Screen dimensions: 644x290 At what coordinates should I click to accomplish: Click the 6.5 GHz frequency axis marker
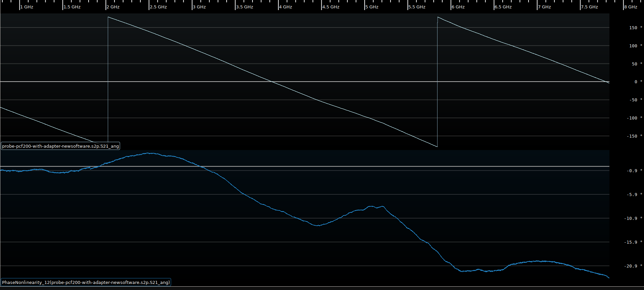pyautogui.click(x=503, y=7)
